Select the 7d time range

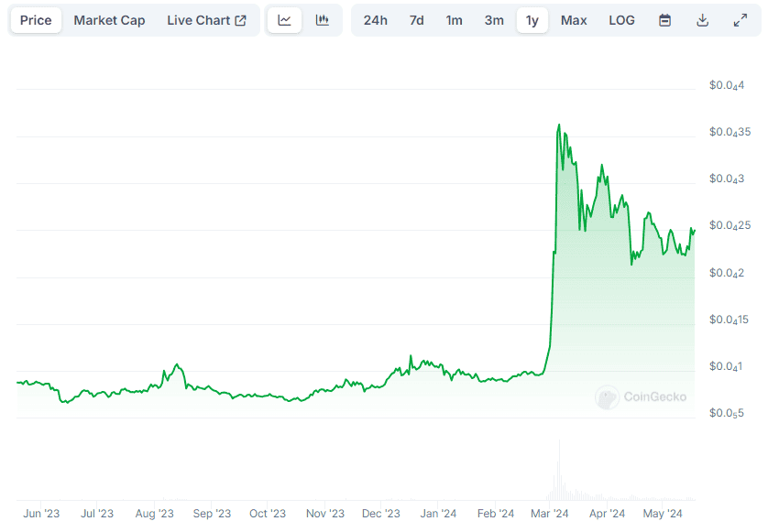[x=416, y=20]
